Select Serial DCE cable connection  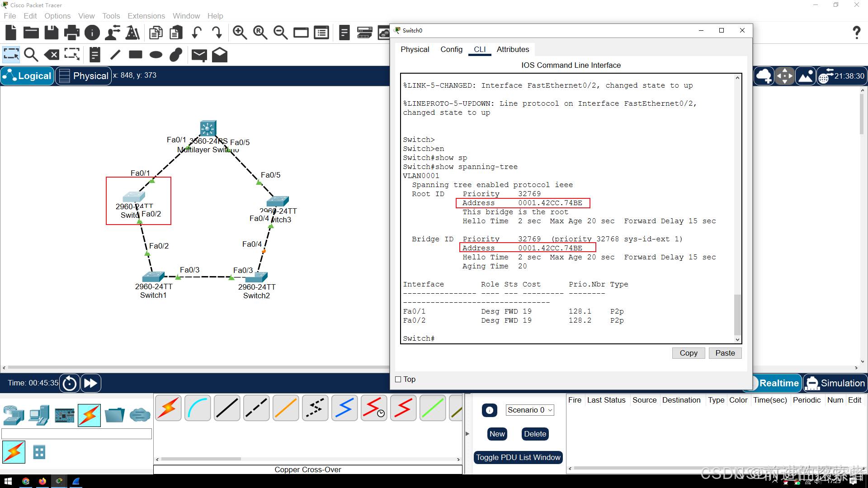(x=374, y=408)
